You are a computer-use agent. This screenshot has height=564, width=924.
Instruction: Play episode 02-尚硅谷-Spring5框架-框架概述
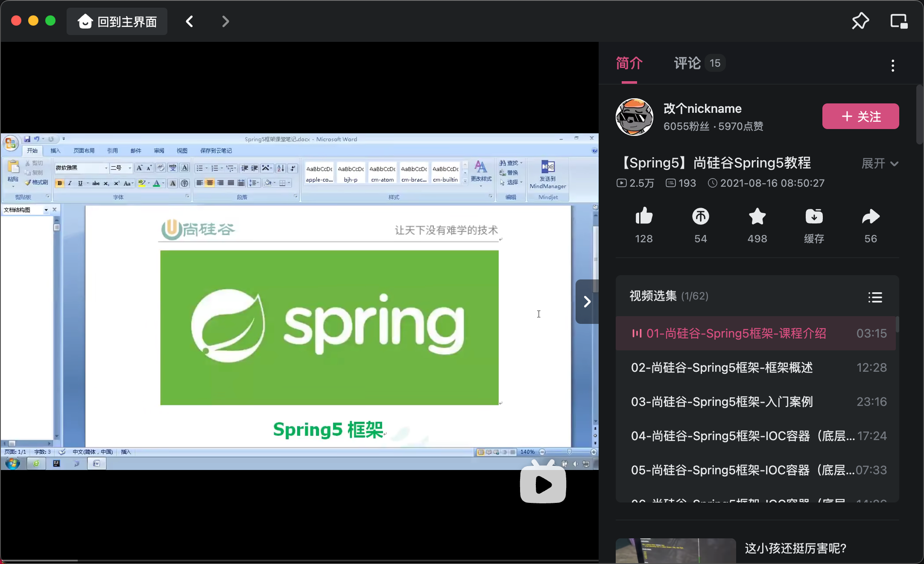755,367
